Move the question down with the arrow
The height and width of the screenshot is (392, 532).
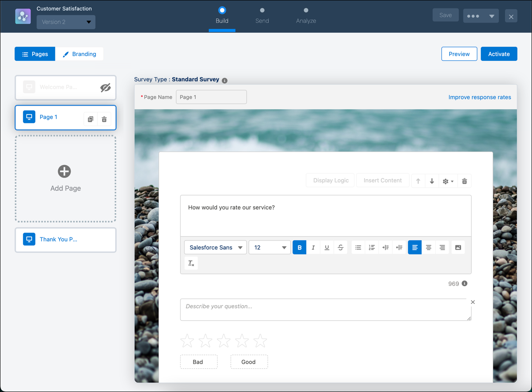tap(432, 181)
